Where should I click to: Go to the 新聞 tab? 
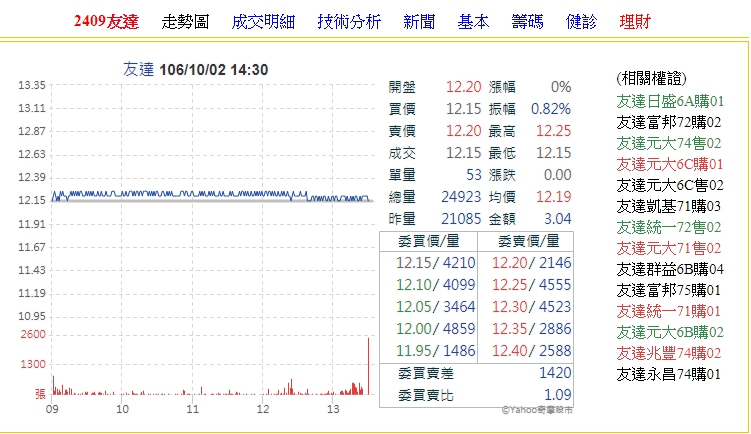[419, 21]
